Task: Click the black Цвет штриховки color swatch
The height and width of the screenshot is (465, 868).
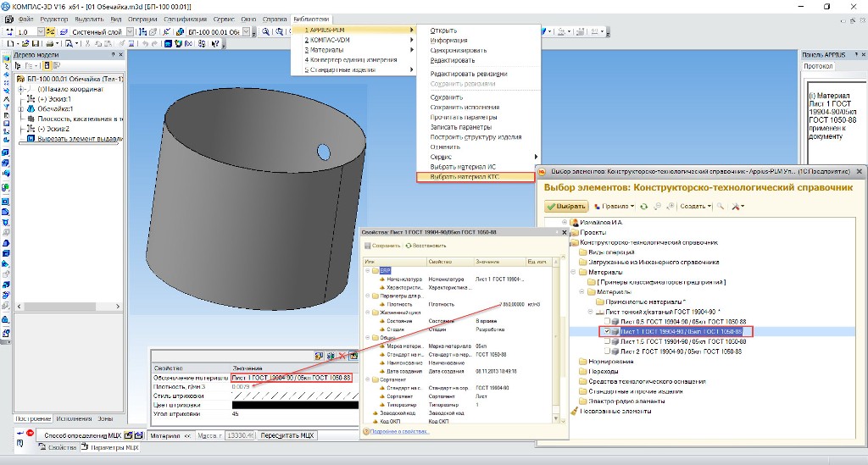Action: pos(295,405)
